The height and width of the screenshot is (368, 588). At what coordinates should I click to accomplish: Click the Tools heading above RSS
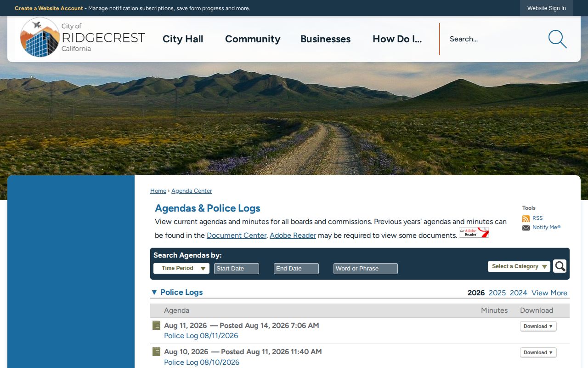pyautogui.click(x=529, y=208)
